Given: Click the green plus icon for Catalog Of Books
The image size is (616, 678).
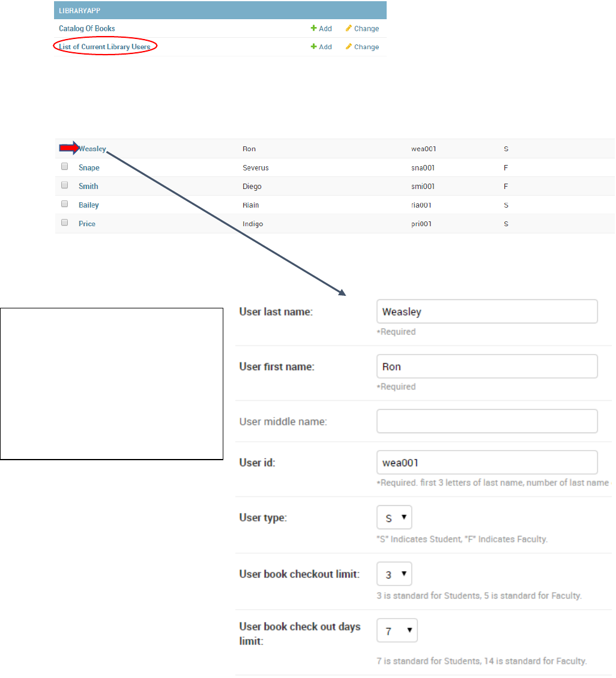Looking at the screenshot, I should (313, 28).
